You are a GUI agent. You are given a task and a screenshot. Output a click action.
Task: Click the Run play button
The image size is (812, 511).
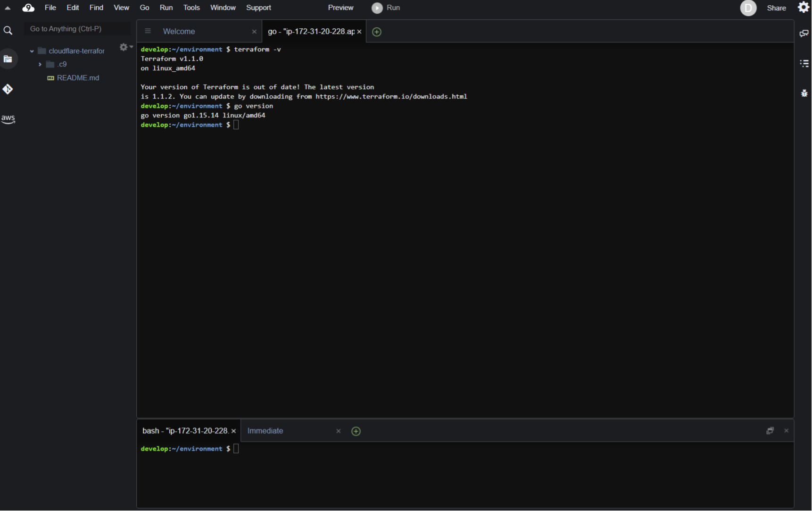click(377, 8)
